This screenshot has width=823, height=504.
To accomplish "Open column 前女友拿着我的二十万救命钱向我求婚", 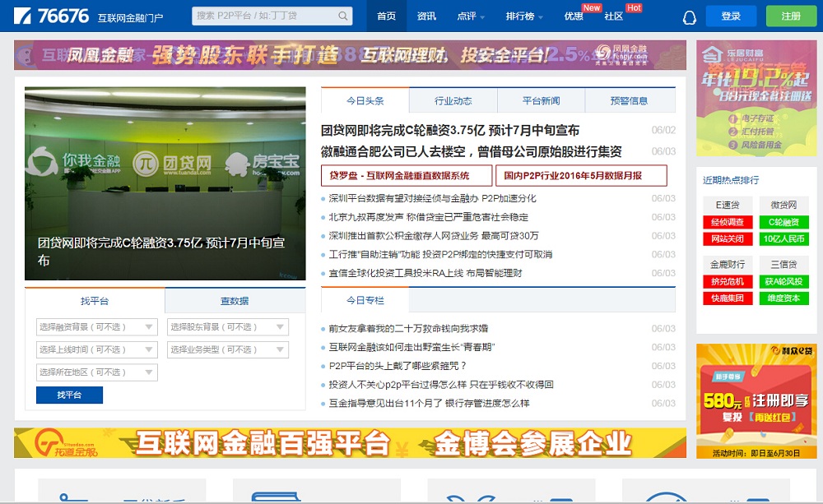I will (408, 329).
